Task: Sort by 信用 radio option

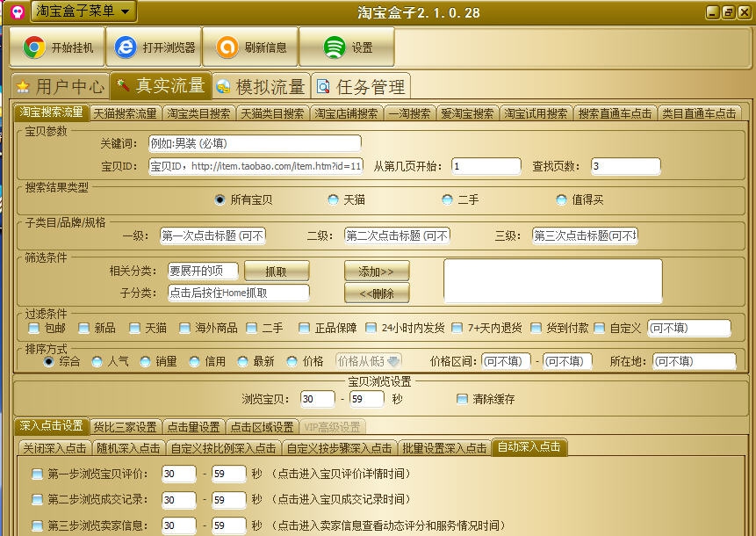Action: [x=194, y=361]
